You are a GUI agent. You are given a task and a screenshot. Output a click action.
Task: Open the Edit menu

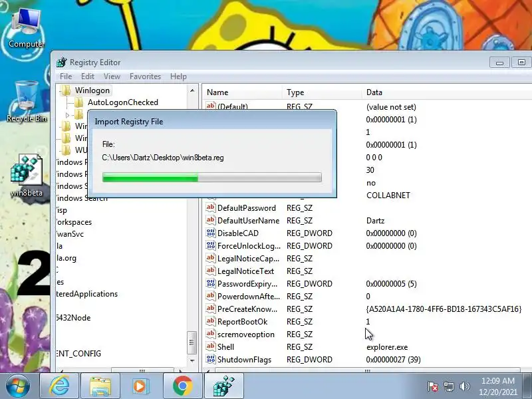pos(88,76)
